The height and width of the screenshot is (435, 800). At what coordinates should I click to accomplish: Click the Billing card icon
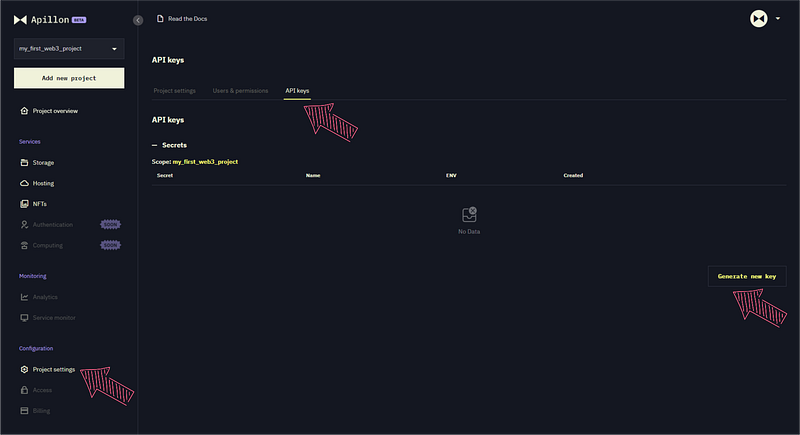tap(24, 411)
